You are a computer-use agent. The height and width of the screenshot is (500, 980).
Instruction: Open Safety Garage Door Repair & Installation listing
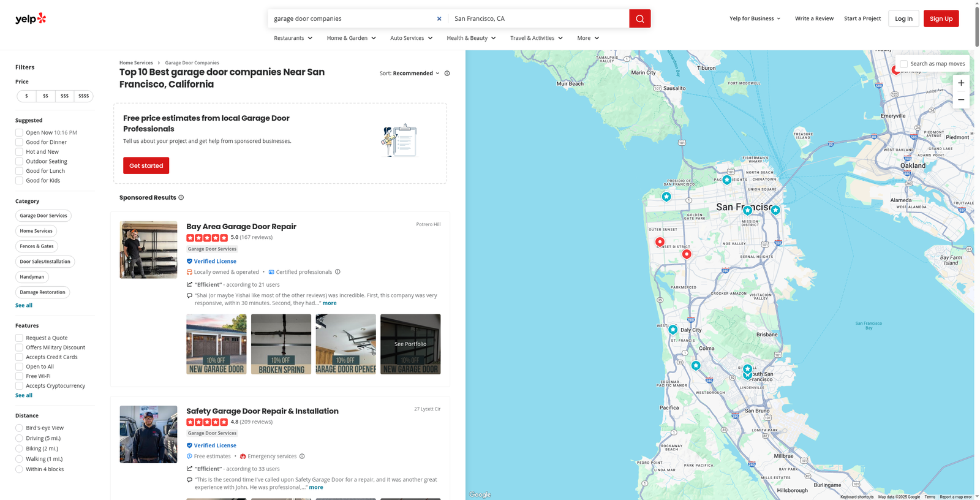(262, 411)
